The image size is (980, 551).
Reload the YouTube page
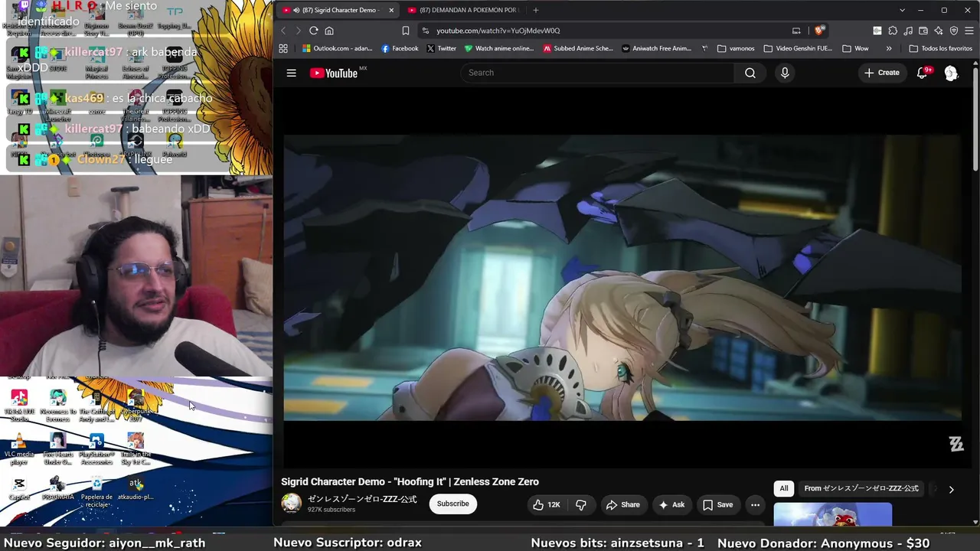click(x=313, y=31)
